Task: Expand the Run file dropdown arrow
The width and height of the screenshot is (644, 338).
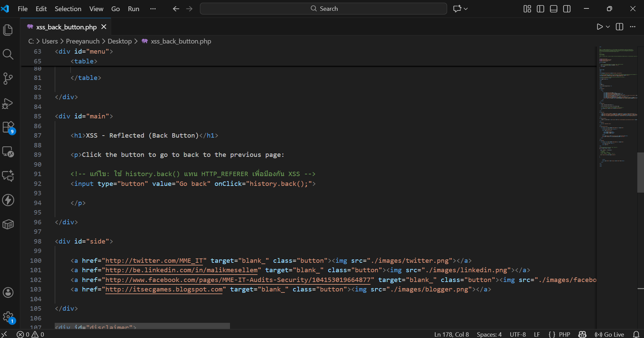Action: pos(608,27)
